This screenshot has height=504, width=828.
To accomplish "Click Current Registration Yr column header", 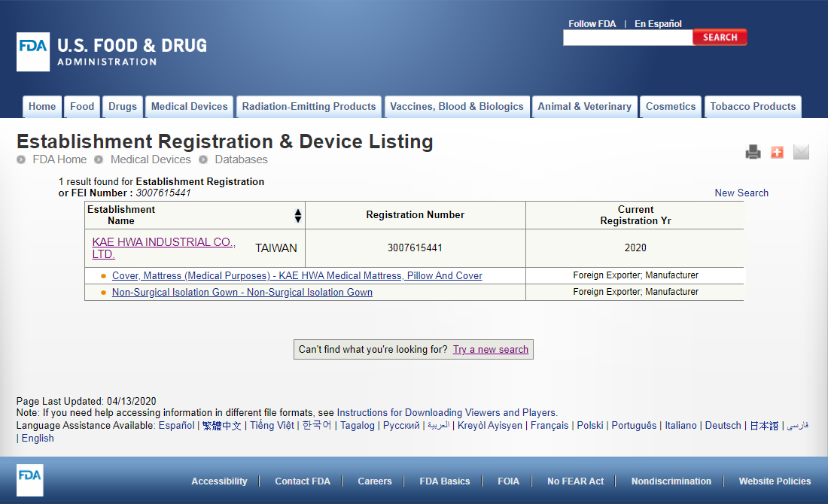I will click(635, 215).
